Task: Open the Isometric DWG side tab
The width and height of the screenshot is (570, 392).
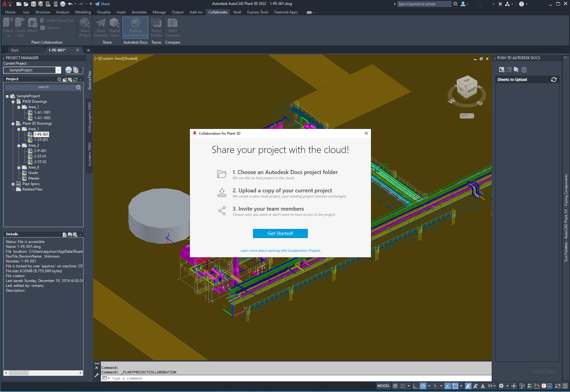Action: click(x=89, y=154)
